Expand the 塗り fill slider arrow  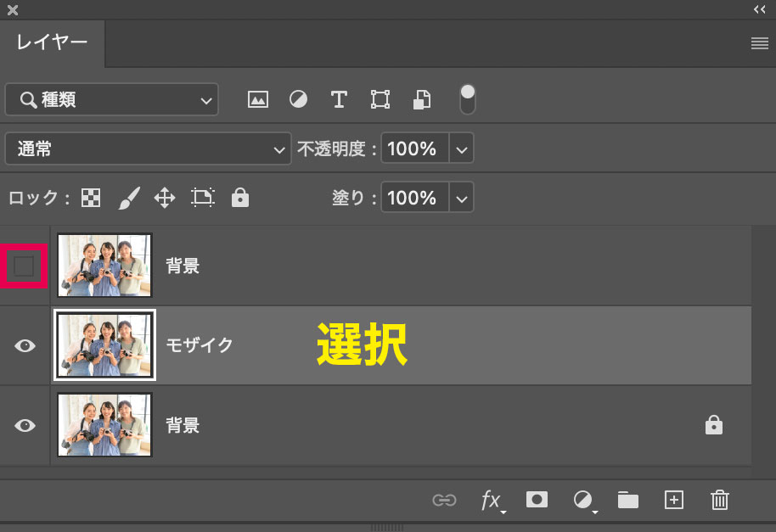(461, 198)
